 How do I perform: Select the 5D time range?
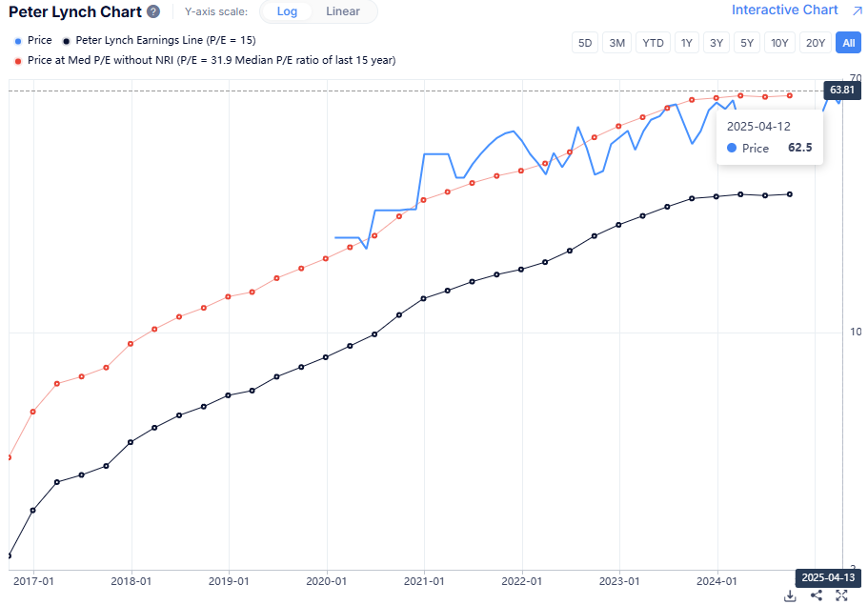click(x=585, y=43)
